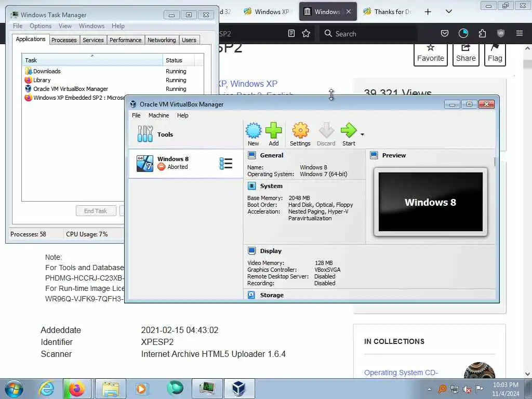Open the Task Manager File menu
This screenshot has height=399, width=532.
[x=18, y=26]
